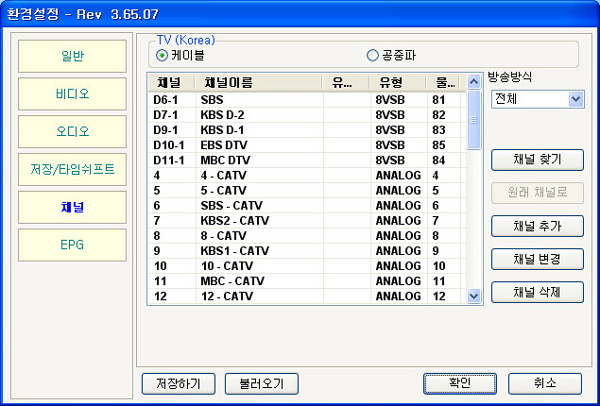
Task: Select the EBS DTV channel row
Action: pos(307,145)
